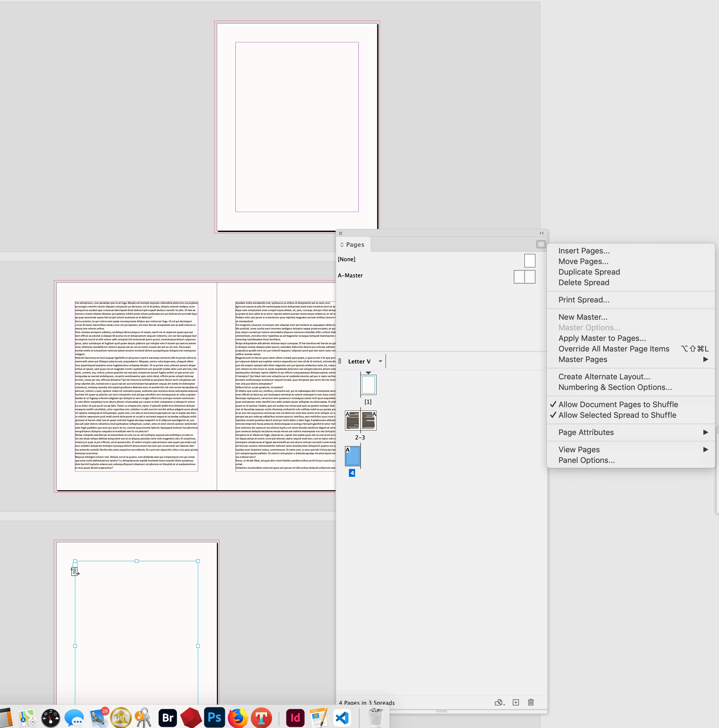This screenshot has height=728, width=719.
Task: Open the Pages panel flyout menu icon
Action: click(541, 244)
